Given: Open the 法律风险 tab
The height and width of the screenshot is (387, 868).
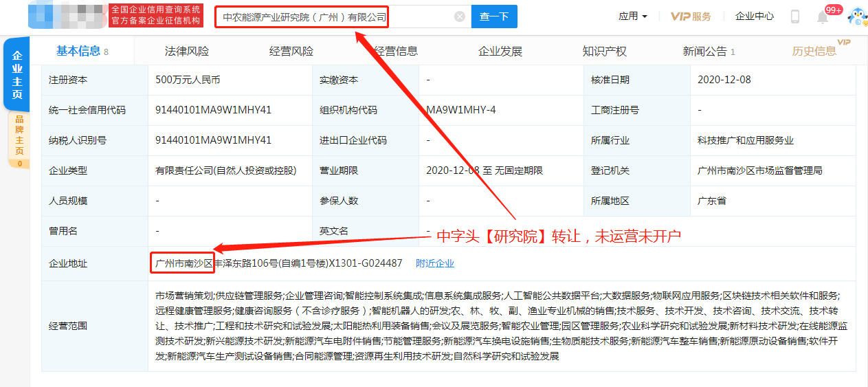Looking at the screenshot, I should click(x=187, y=52).
